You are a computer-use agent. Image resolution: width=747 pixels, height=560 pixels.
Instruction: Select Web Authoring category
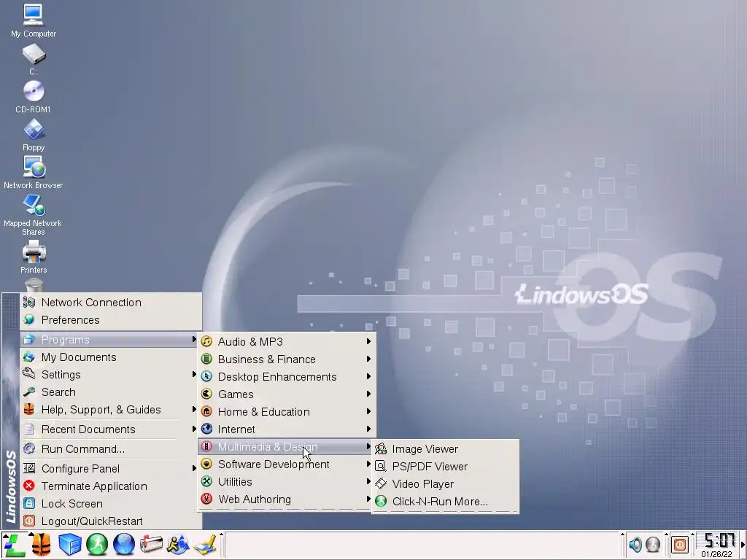click(x=286, y=499)
